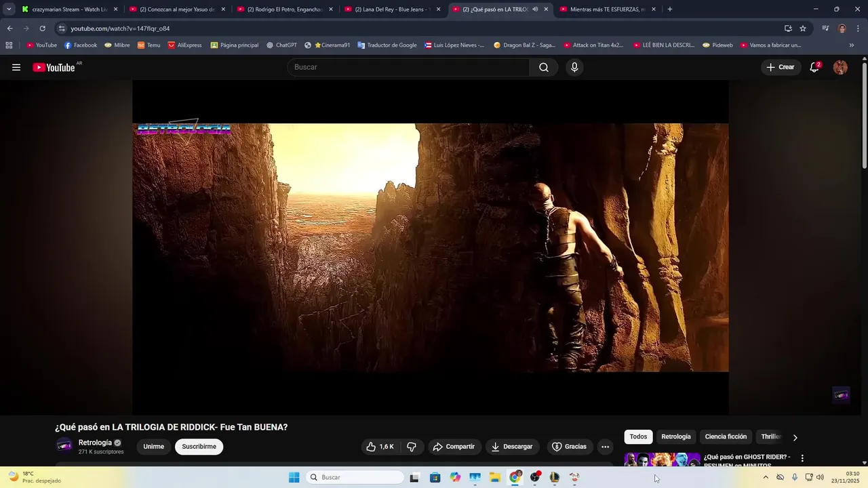Mute the audio icon on Riddick tab

point(535,9)
